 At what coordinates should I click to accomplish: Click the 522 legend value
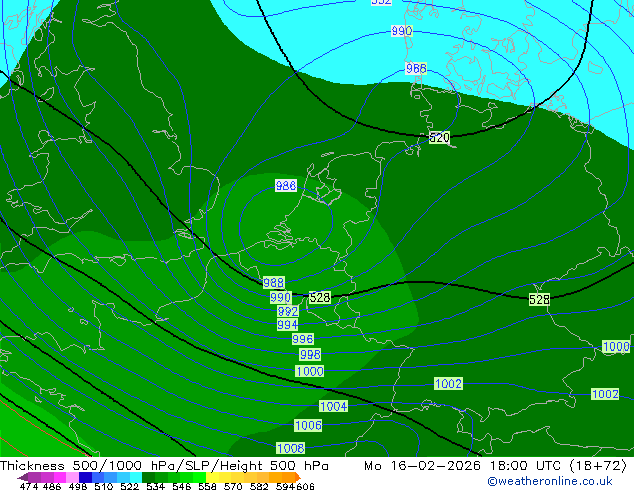coord(130,486)
